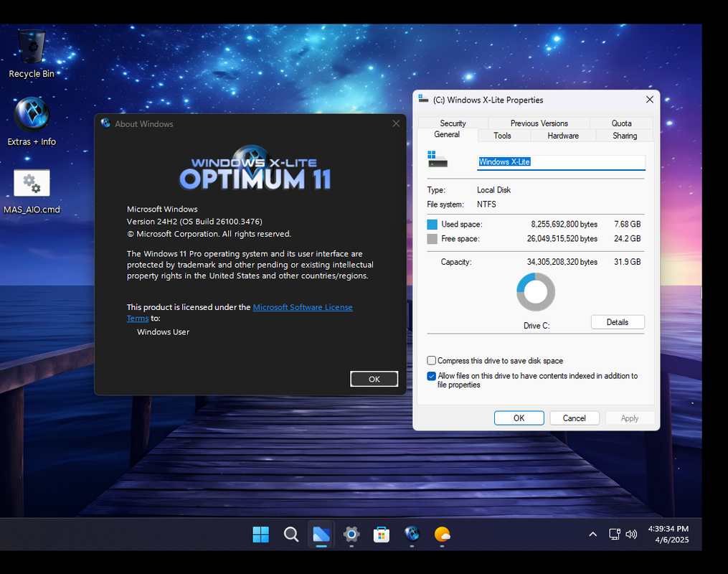
Task: Launch Microsoft Store from taskbar
Action: 382,535
